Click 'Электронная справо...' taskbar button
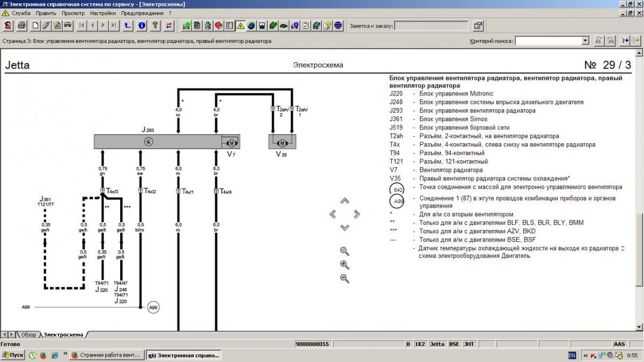Image resolution: width=644 pixels, height=362 pixels. tap(184, 355)
